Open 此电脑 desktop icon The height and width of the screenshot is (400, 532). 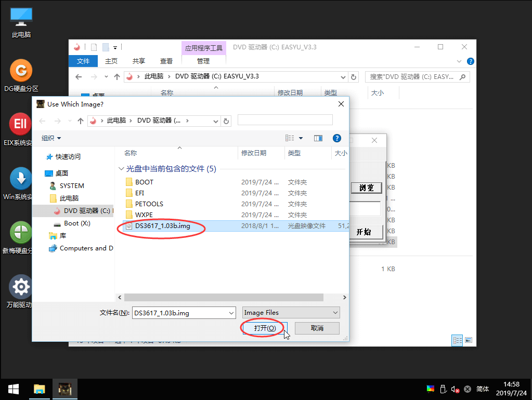tap(20, 17)
